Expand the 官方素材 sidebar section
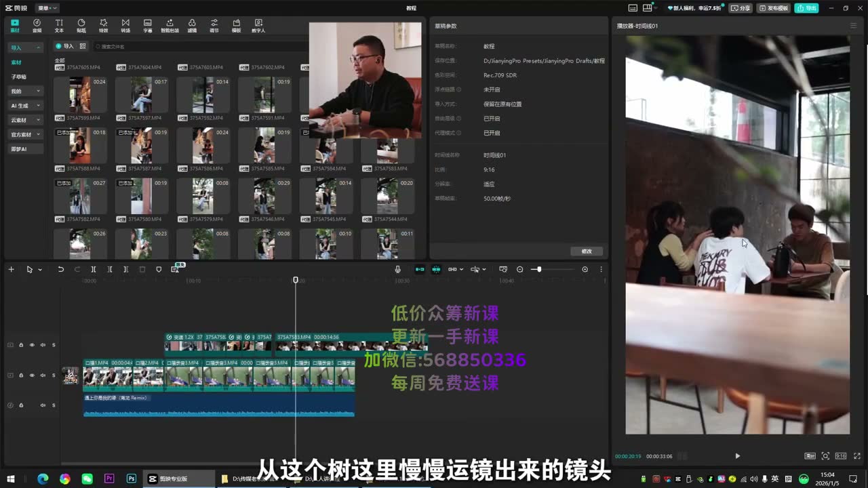 point(26,134)
